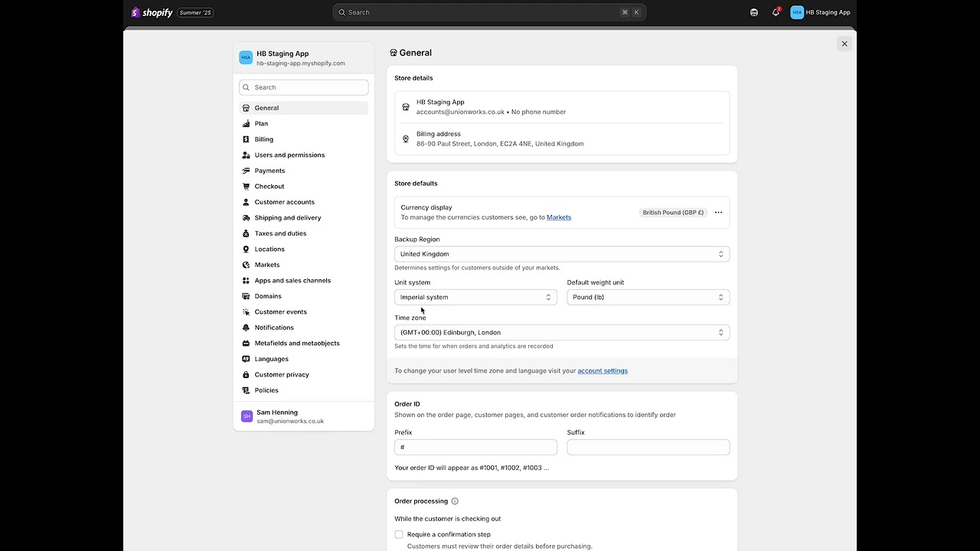Open Markets settings in sidebar

(x=304, y=265)
